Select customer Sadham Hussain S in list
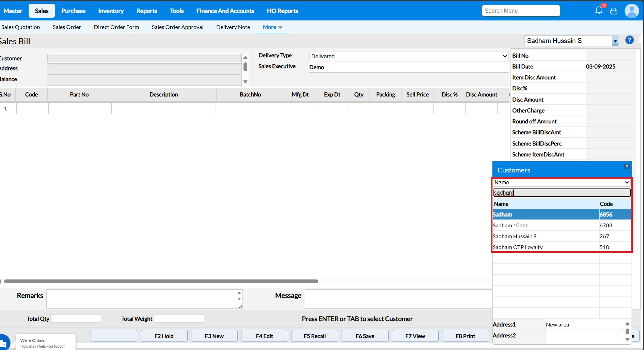The height and width of the screenshot is (350, 644). (x=562, y=236)
